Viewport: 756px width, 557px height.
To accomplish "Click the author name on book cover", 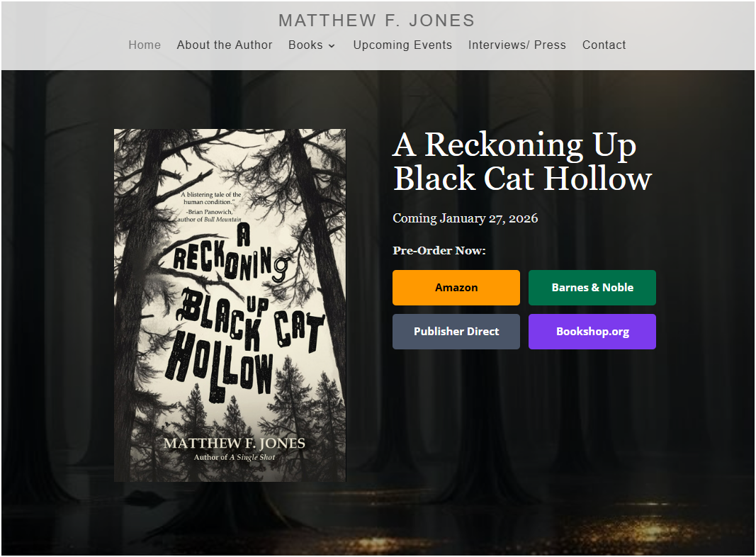I will pyautogui.click(x=235, y=443).
